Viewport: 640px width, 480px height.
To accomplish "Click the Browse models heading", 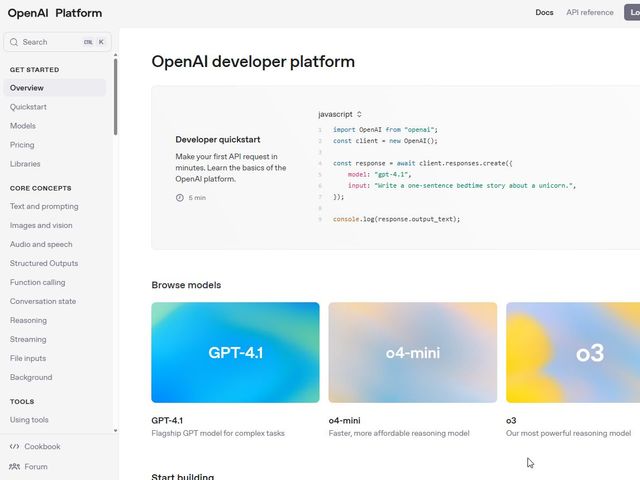I will click(x=186, y=285).
